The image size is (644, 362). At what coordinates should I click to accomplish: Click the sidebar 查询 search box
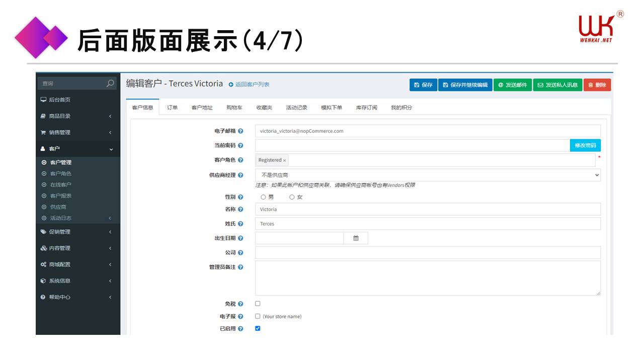(70, 83)
